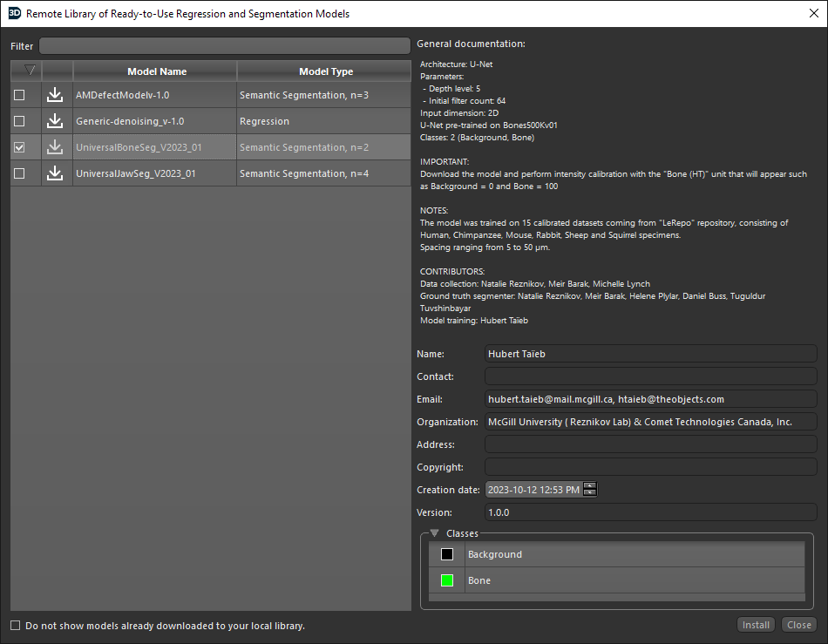The image size is (828, 644).
Task: Sort by Model Name column header
Action: point(156,71)
